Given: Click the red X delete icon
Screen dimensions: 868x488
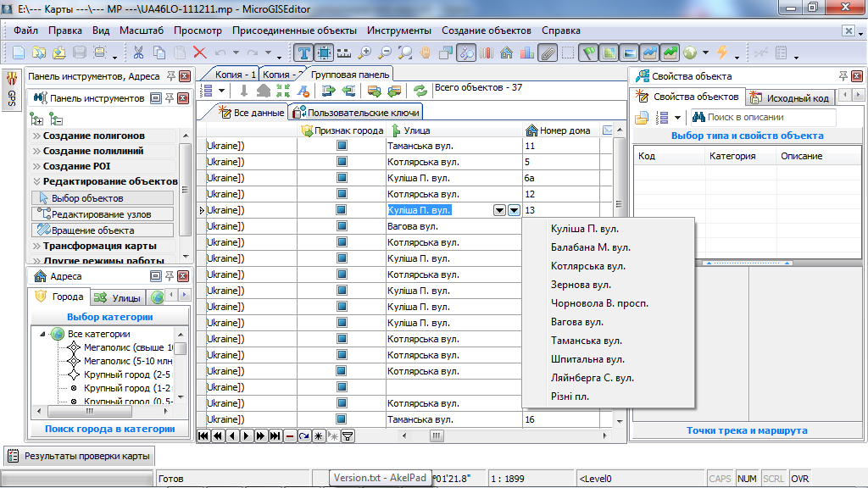Looking at the screenshot, I should tap(200, 53).
